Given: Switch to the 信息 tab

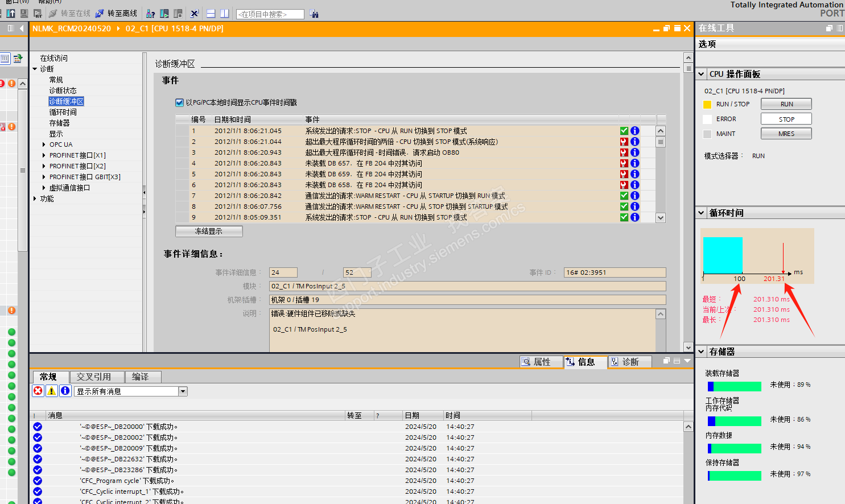Looking at the screenshot, I should point(586,362).
